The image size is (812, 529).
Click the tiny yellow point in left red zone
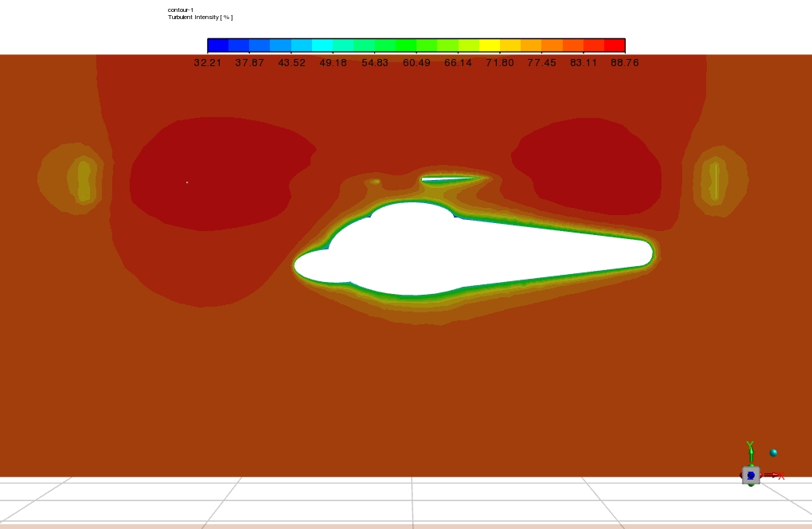[x=187, y=182]
